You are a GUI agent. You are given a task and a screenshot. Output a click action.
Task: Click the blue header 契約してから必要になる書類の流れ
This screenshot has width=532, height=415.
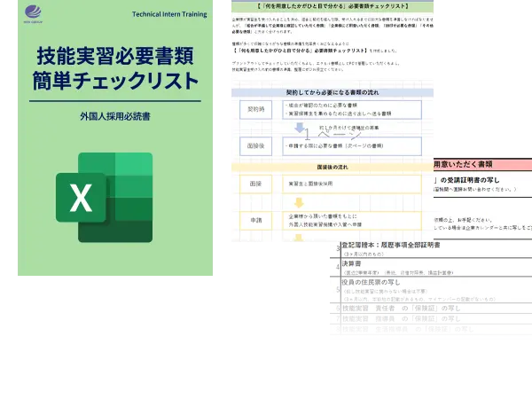click(x=332, y=92)
